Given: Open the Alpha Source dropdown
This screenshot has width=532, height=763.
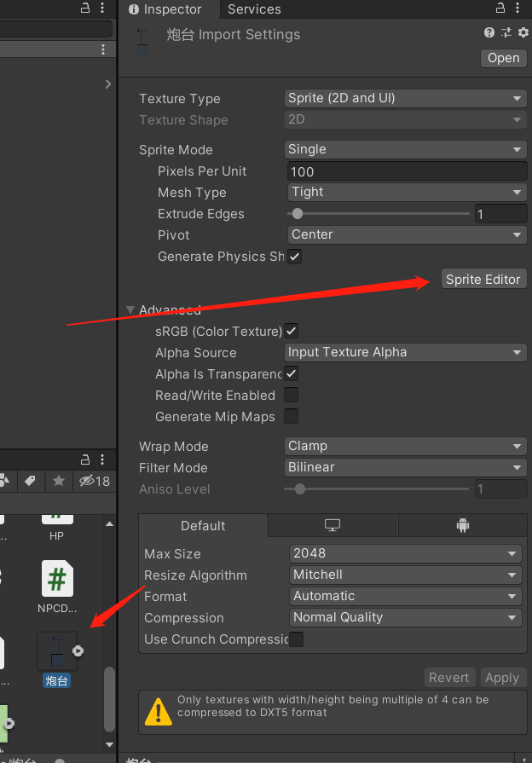Looking at the screenshot, I should point(406,352).
